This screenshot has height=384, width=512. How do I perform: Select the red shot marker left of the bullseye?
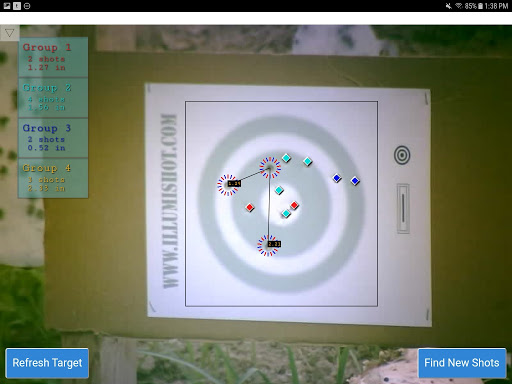coord(250,208)
